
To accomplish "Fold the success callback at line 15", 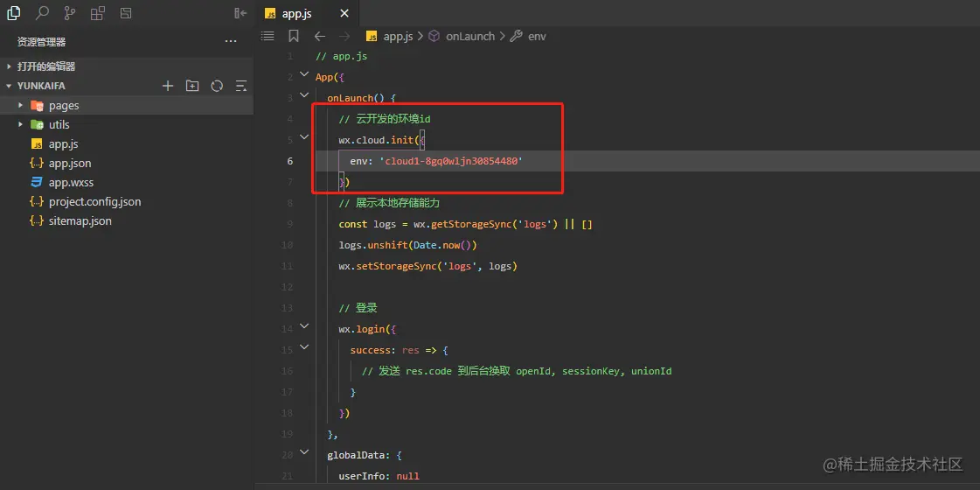I will 303,346.
